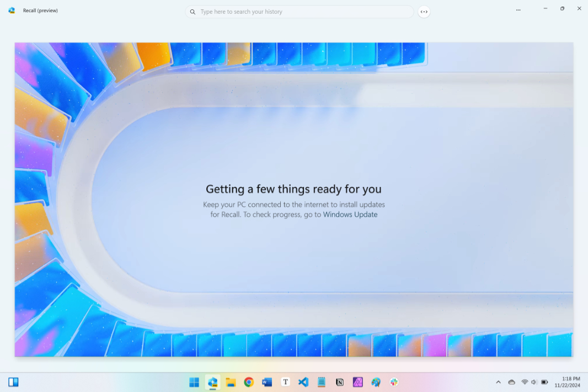Select the Recall icon in the taskbar
The width and height of the screenshot is (588, 392).
click(212, 382)
